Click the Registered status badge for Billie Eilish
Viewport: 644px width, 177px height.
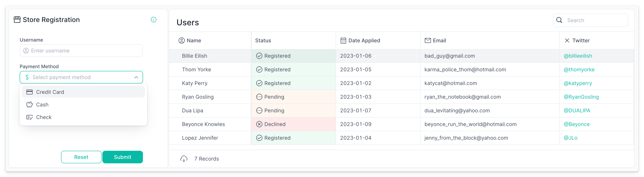point(274,56)
